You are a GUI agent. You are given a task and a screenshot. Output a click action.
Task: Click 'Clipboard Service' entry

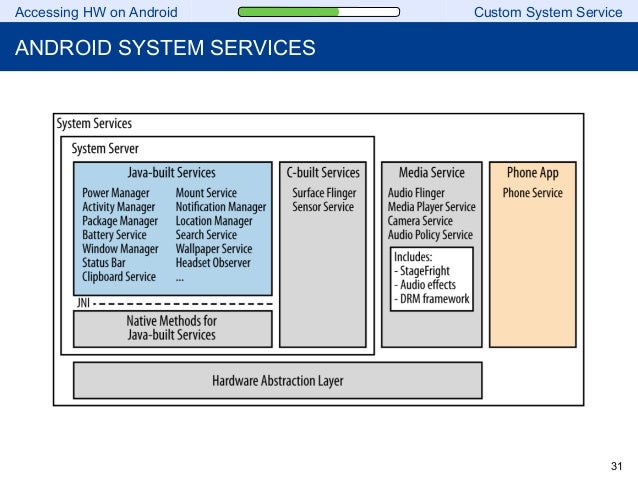coord(119,277)
